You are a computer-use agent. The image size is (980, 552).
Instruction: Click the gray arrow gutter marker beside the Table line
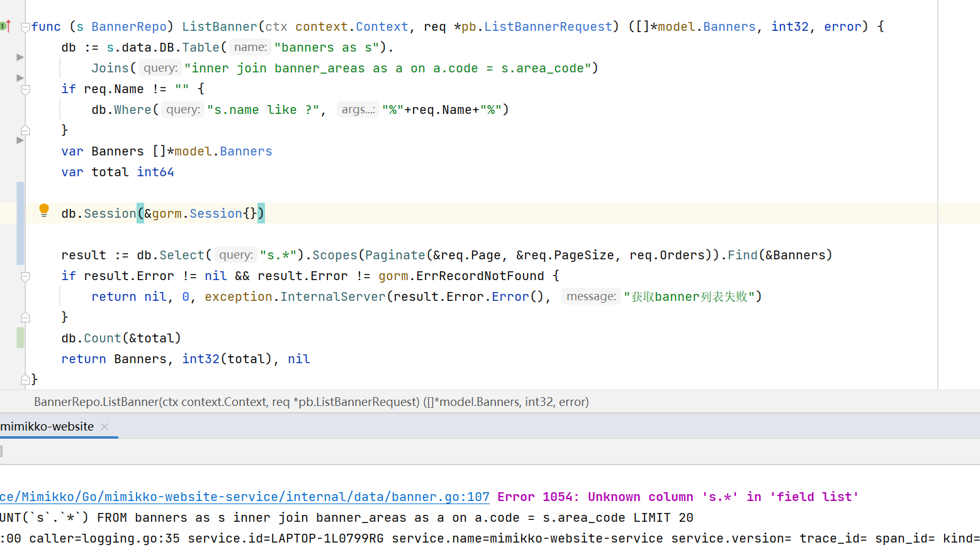point(20,57)
